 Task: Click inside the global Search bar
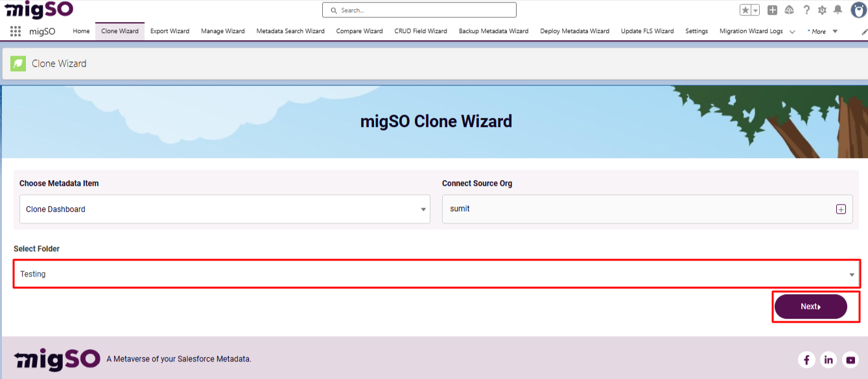point(419,10)
